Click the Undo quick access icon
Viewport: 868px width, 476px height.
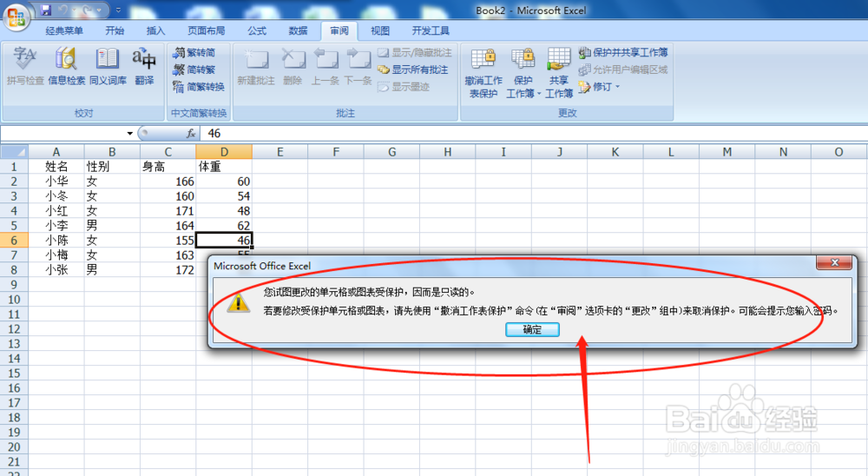63,10
